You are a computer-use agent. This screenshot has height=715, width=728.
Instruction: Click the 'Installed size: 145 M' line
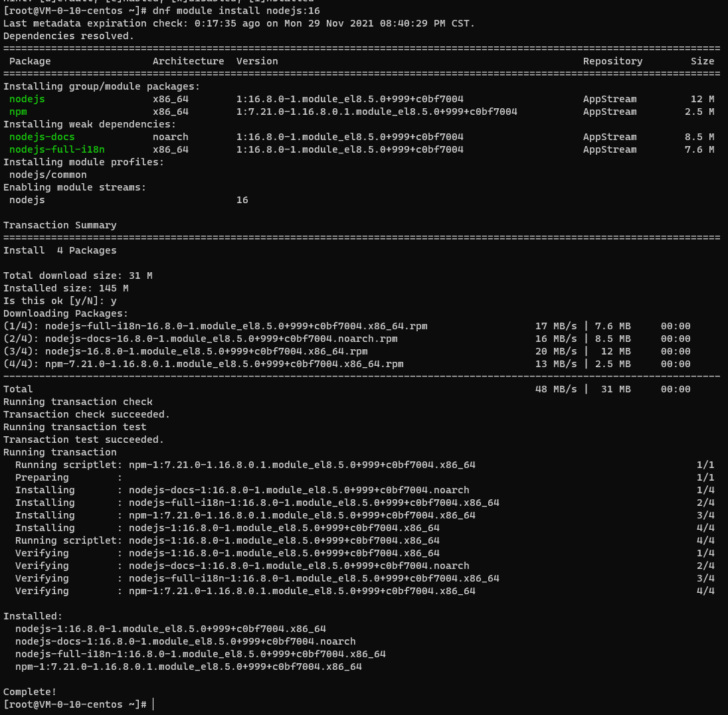click(x=66, y=288)
